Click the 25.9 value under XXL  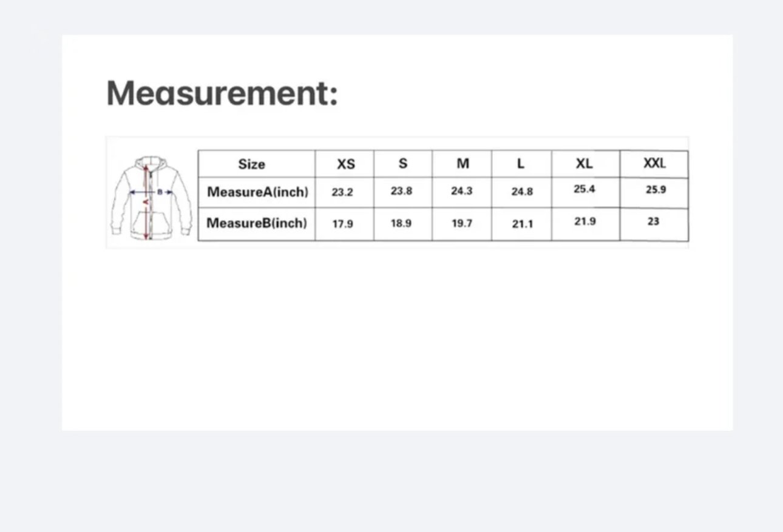coord(656,190)
